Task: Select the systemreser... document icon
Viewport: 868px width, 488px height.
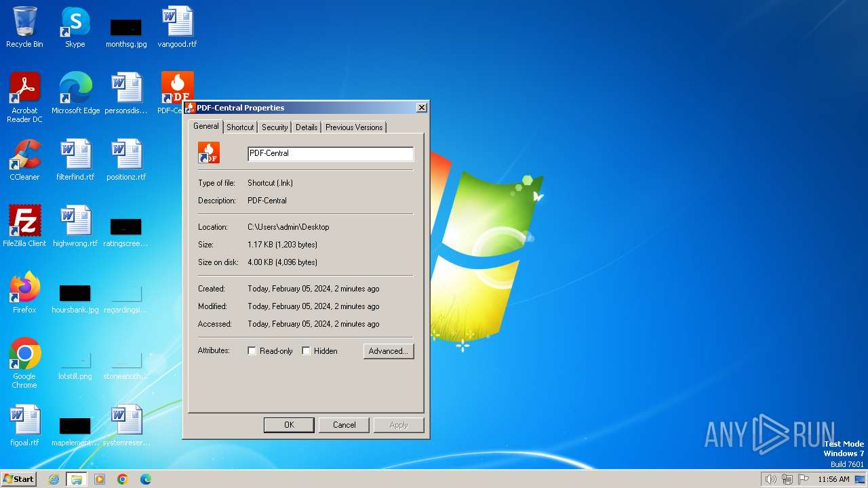Action: point(126,426)
